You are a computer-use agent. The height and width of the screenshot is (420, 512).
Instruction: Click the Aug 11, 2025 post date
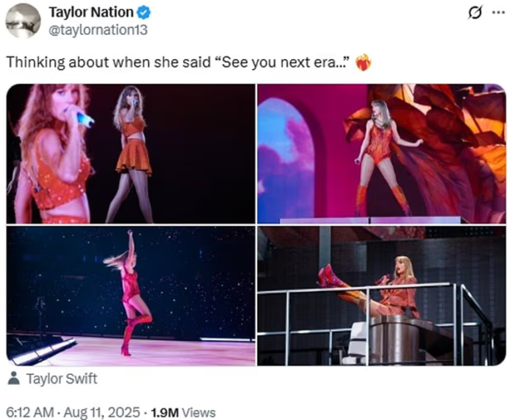99,412
